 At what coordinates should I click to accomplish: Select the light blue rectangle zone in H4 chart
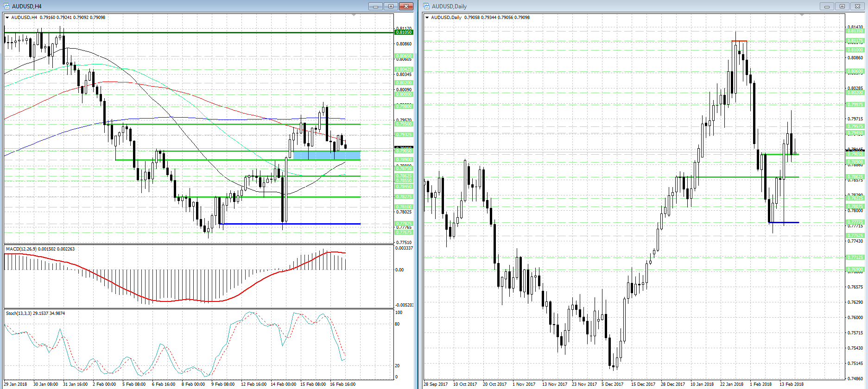pyautogui.click(x=327, y=155)
